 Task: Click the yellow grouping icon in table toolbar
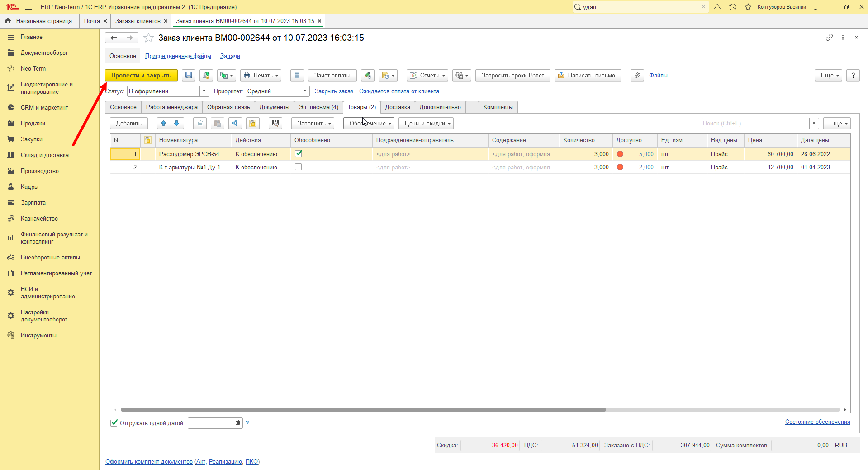(x=253, y=123)
